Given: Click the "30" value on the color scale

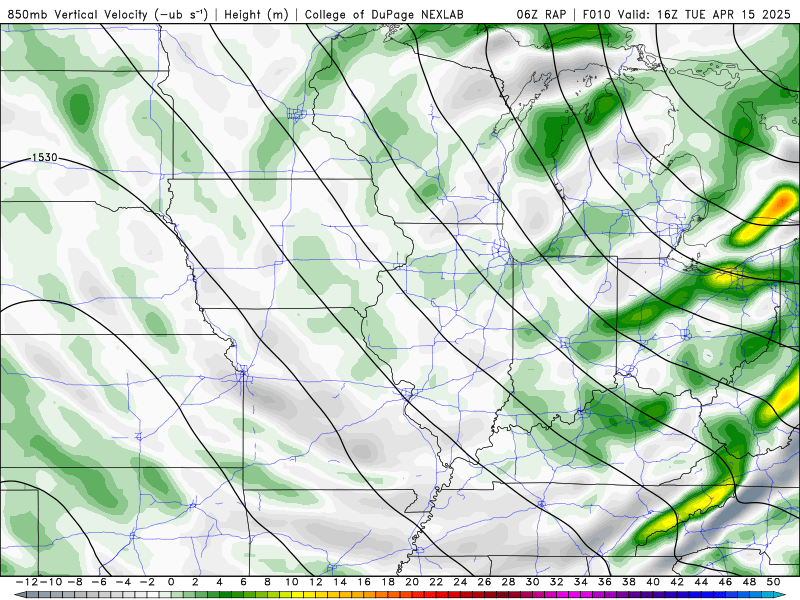Looking at the screenshot, I should pos(532,582).
